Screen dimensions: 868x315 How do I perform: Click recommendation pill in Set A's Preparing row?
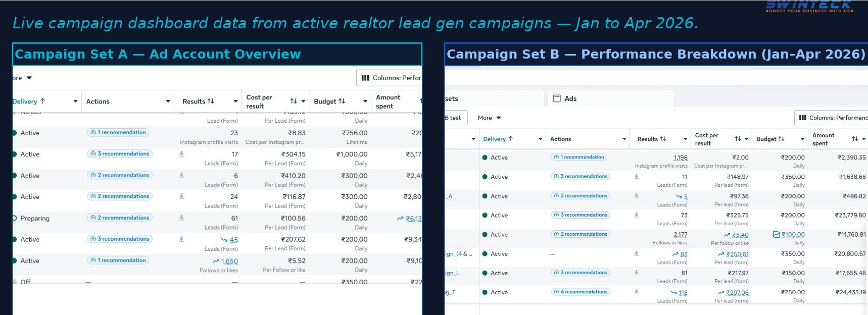119,218
